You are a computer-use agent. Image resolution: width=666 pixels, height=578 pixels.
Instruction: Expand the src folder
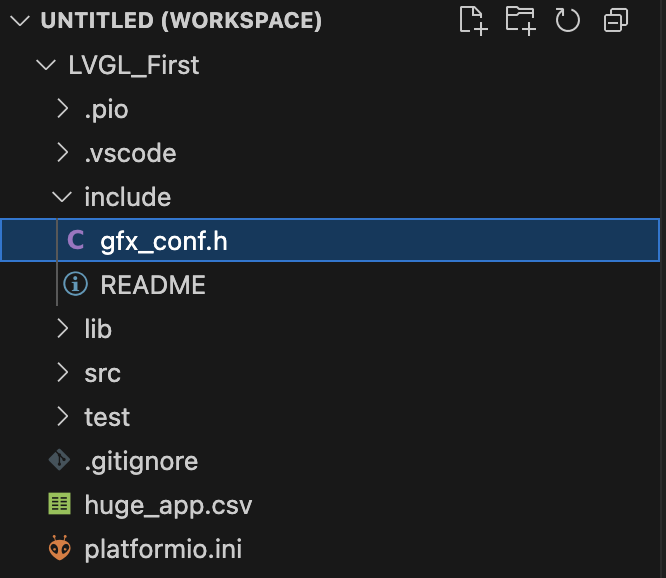pos(63,372)
